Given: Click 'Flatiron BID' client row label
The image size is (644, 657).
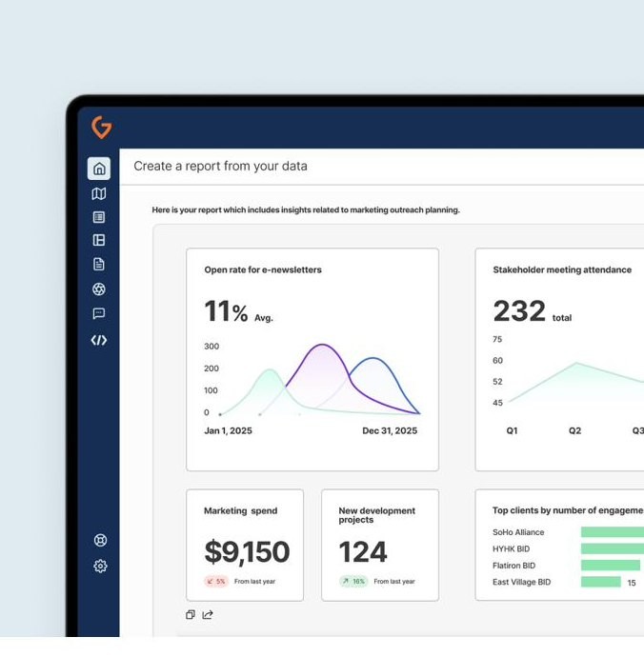Looking at the screenshot, I should pos(514,566).
